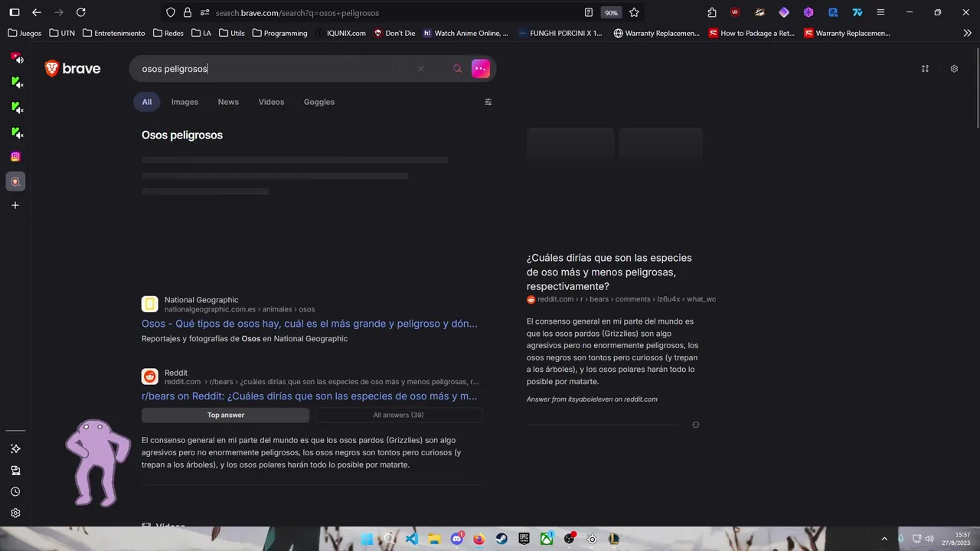Open the Utils bookmarks folder
This screenshot has width=980, height=551.
click(232, 33)
